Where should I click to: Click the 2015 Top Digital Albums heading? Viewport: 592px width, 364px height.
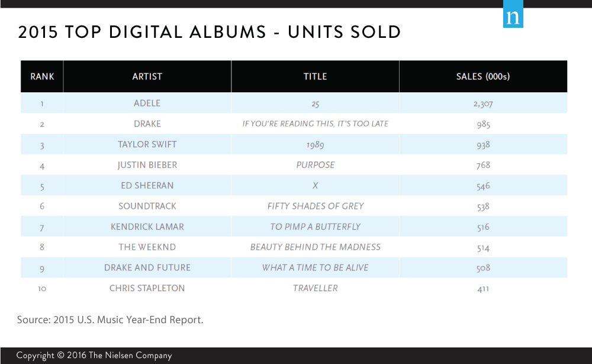tap(210, 32)
